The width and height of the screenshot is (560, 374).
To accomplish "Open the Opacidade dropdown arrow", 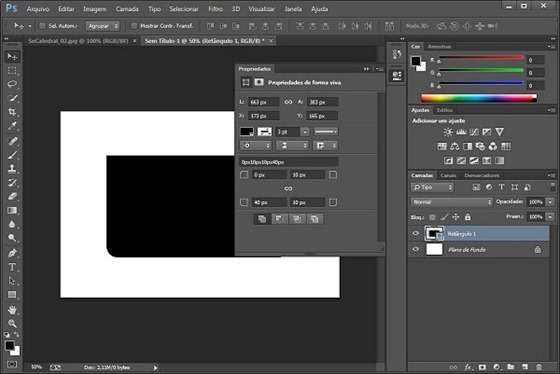I will (x=550, y=202).
